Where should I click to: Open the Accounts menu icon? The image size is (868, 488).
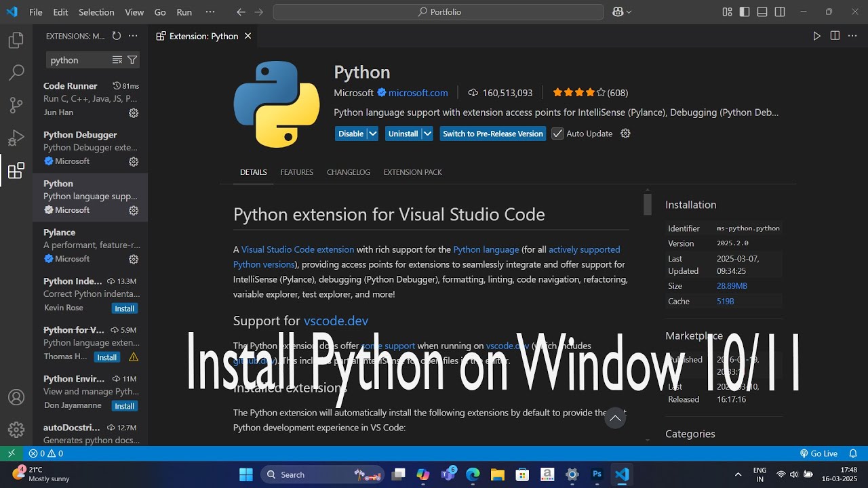click(x=16, y=397)
